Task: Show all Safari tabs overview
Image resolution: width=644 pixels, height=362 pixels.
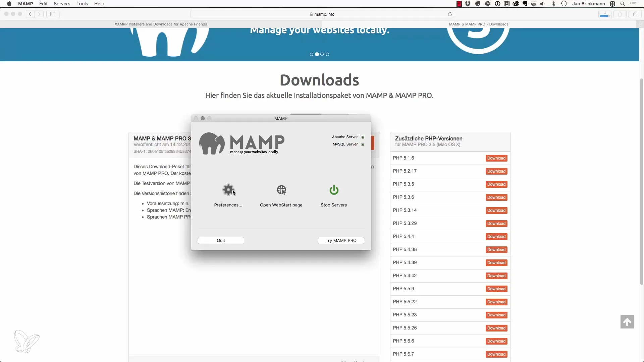Action: (635, 14)
